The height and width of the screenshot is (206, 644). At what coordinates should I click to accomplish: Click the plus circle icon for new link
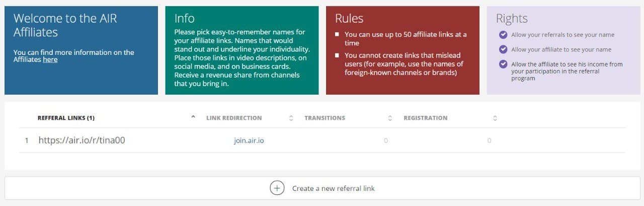tap(277, 188)
